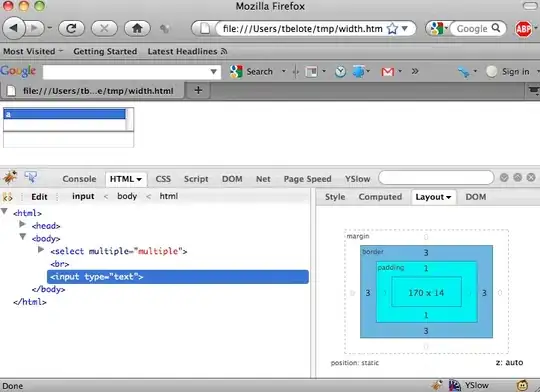Open the Gmail icon in the Google toolbar
The height and width of the screenshot is (392, 540).
(388, 72)
